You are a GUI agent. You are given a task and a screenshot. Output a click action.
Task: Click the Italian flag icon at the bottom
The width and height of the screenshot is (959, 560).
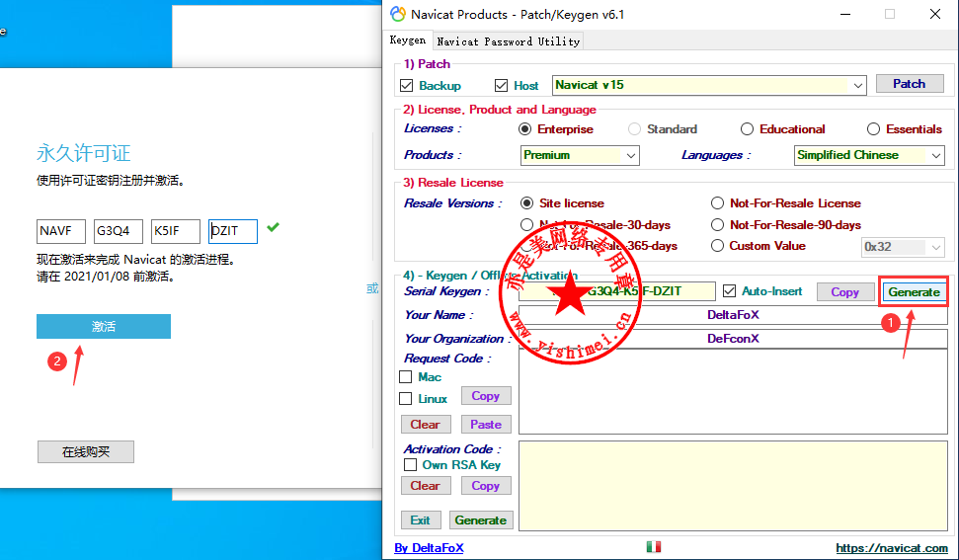click(x=653, y=546)
